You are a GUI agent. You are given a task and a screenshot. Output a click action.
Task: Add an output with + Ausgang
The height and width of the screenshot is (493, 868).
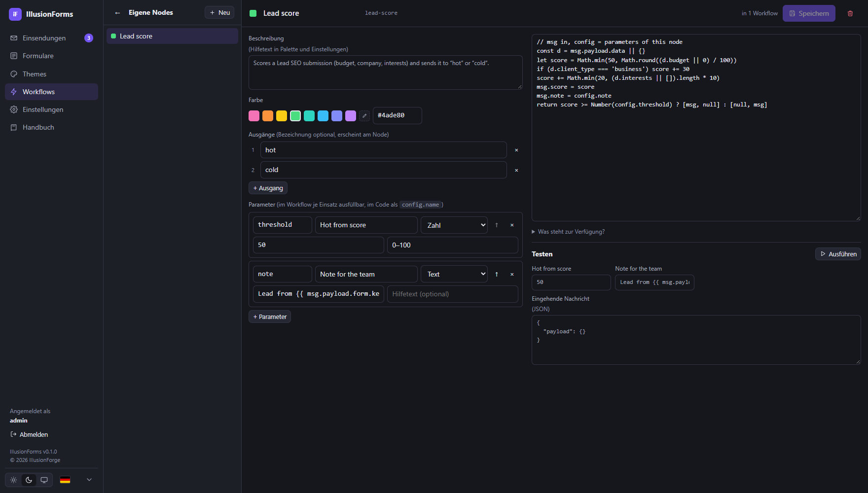click(268, 188)
